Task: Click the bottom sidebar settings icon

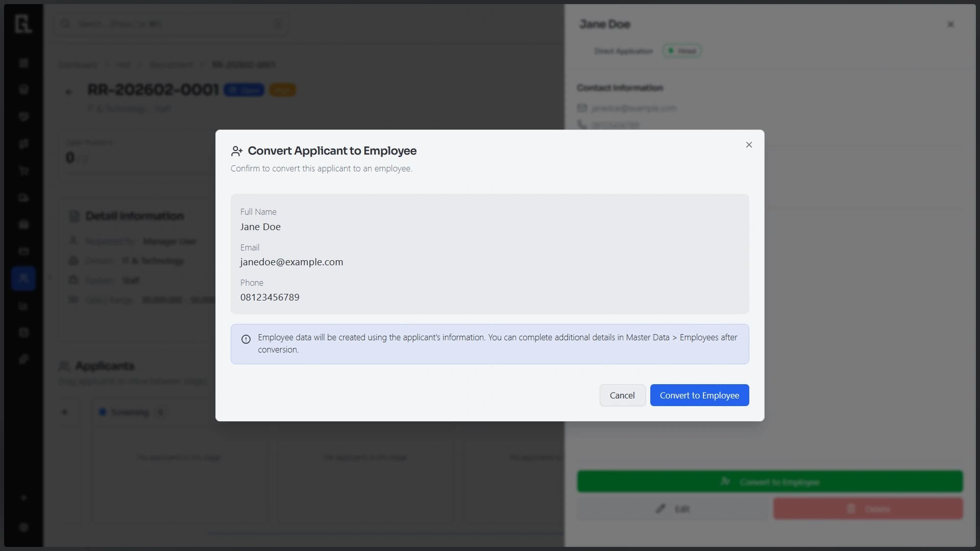Action: pos(23,527)
